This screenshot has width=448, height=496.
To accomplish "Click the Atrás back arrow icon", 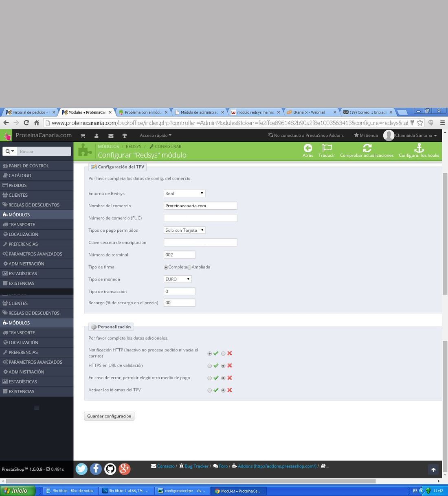I will [308, 148].
